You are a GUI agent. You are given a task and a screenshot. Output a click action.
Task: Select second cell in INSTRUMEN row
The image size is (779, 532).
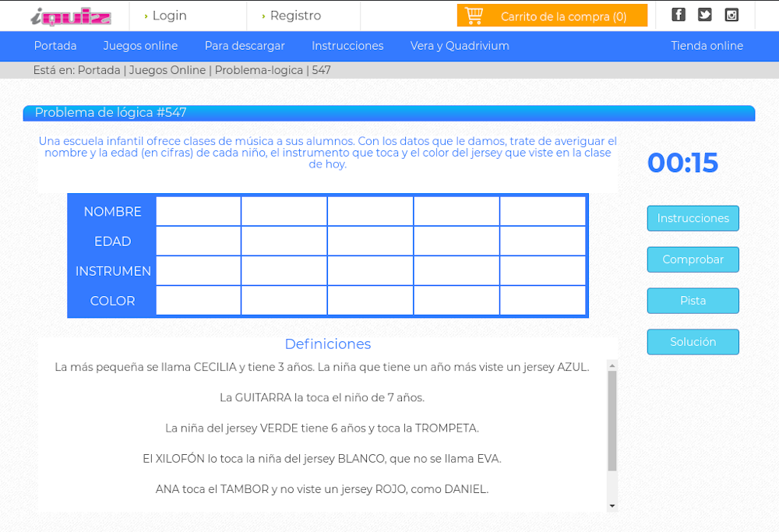284,271
